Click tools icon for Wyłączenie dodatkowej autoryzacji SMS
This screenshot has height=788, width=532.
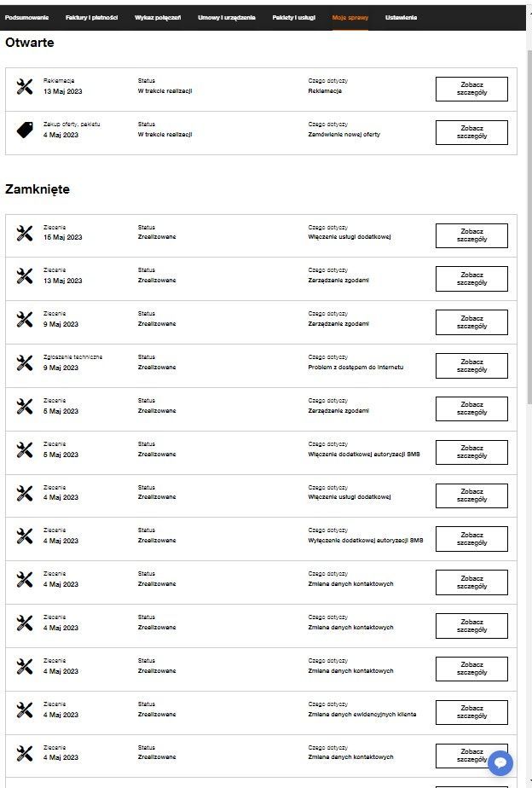25,536
